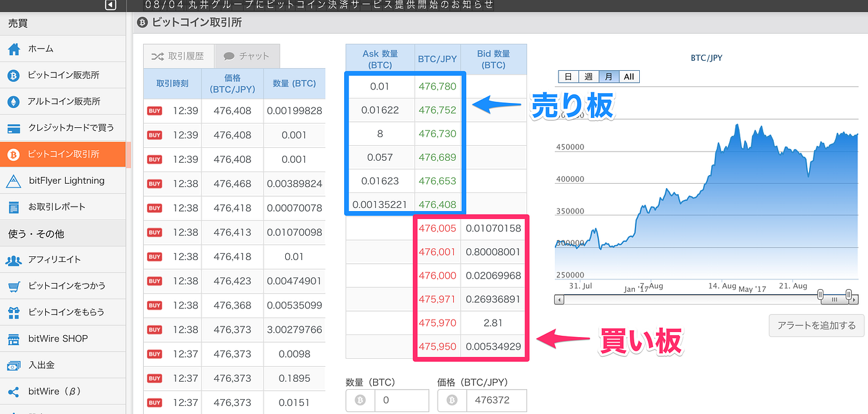
Task: Click 取引時刻 column header
Action: (x=172, y=84)
